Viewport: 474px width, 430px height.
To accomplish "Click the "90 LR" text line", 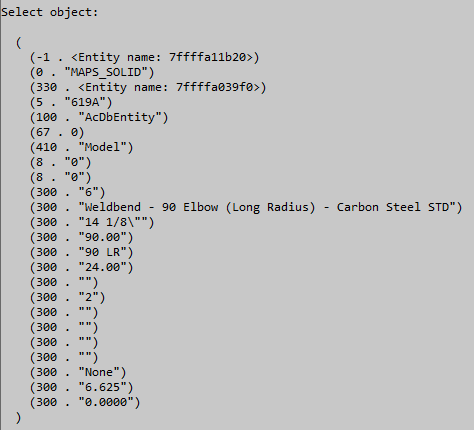I will click(x=82, y=252).
